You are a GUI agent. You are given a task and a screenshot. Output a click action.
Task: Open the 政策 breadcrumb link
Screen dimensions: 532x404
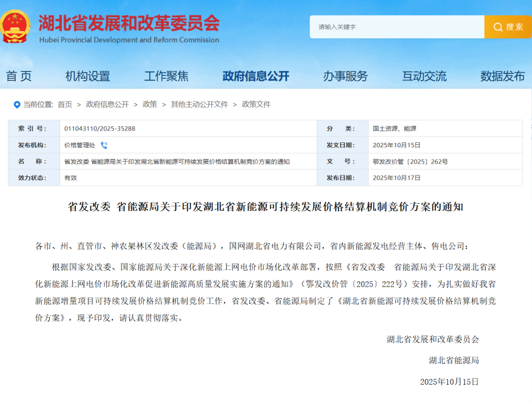click(x=149, y=104)
